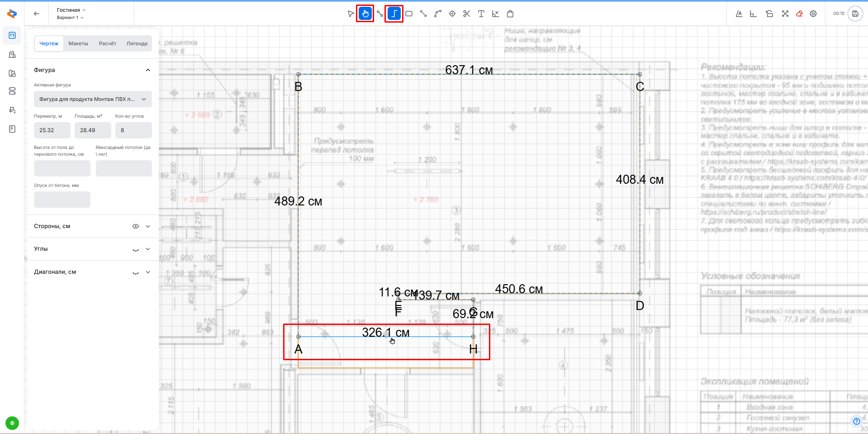Select the scissors cut tool
Screen dimensions: 868x434
click(x=466, y=14)
